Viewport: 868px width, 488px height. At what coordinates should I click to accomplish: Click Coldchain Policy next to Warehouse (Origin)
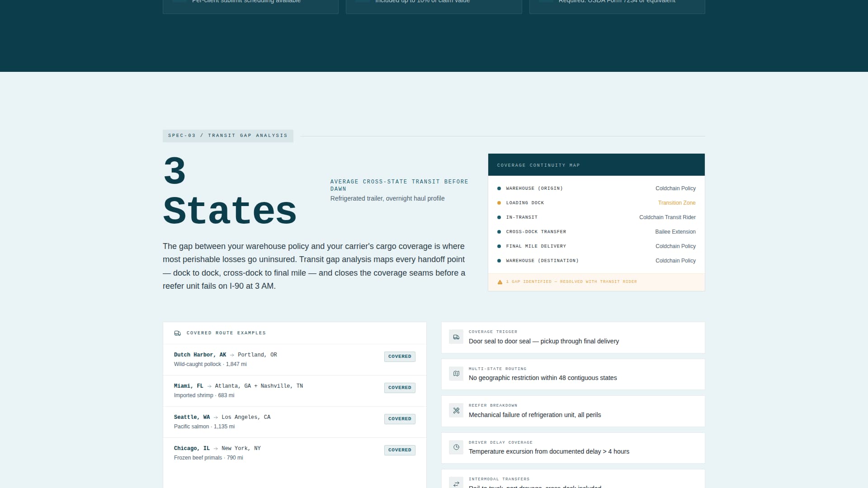675,188
